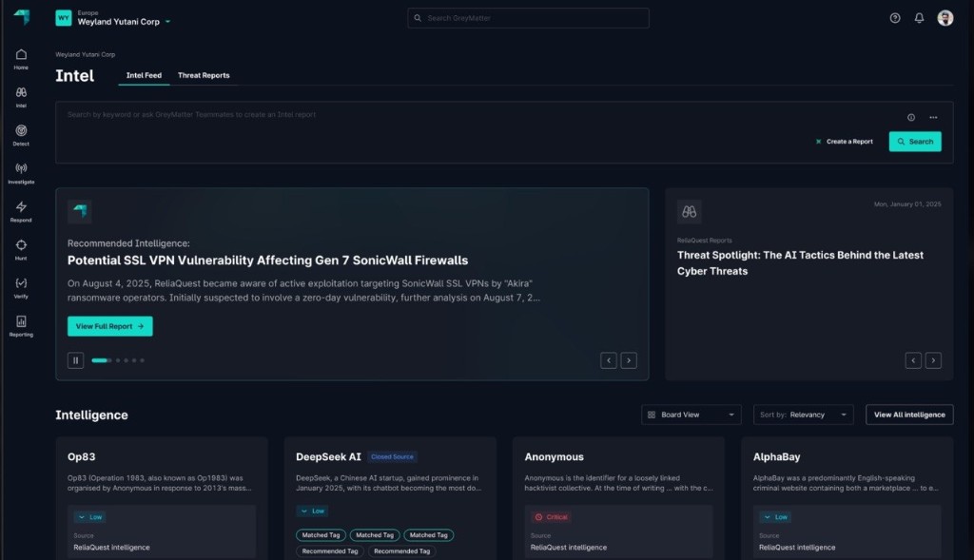This screenshot has height=560, width=974.
Task: Click View All Intelligence button
Action: pyautogui.click(x=909, y=415)
